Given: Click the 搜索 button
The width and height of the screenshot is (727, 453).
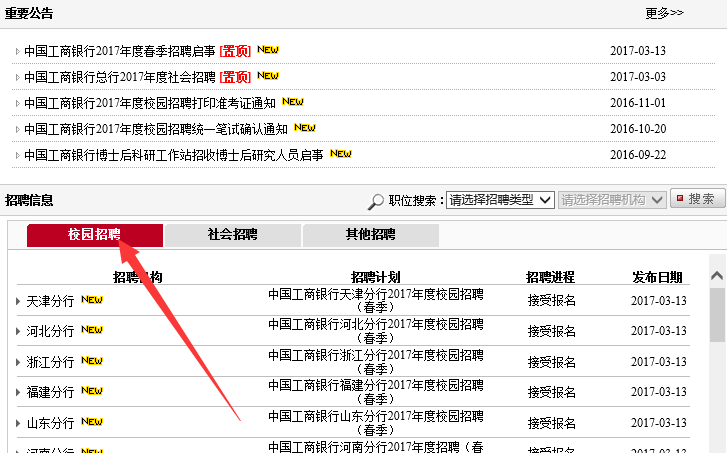Looking at the screenshot, I should pyautogui.click(x=698, y=199).
